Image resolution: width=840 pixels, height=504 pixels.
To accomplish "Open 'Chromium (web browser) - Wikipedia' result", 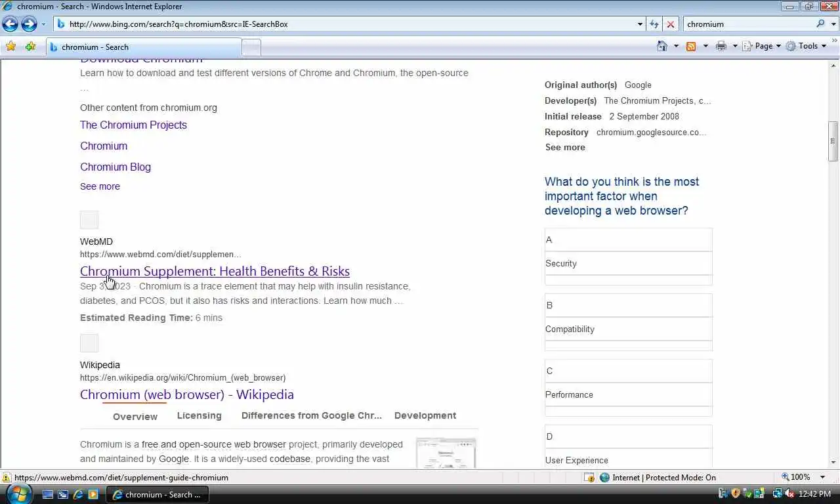I will click(x=187, y=394).
